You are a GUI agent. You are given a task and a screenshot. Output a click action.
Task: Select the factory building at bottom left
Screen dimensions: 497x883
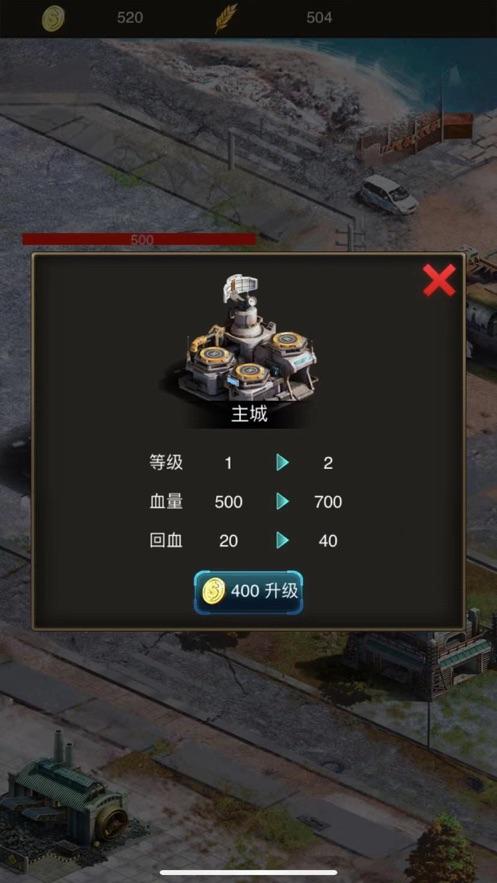pyautogui.click(x=63, y=788)
